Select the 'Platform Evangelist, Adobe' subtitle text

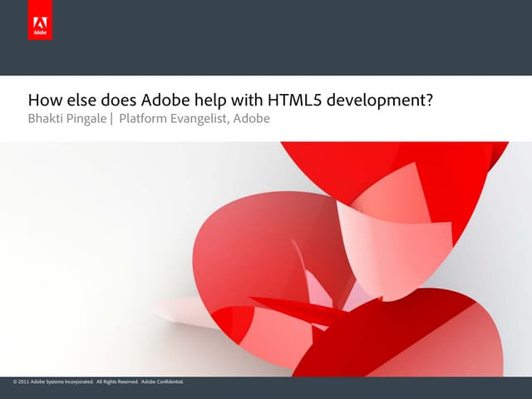(195, 119)
